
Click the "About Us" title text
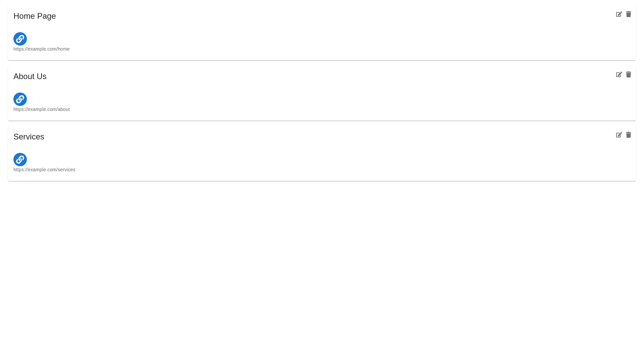tap(30, 76)
